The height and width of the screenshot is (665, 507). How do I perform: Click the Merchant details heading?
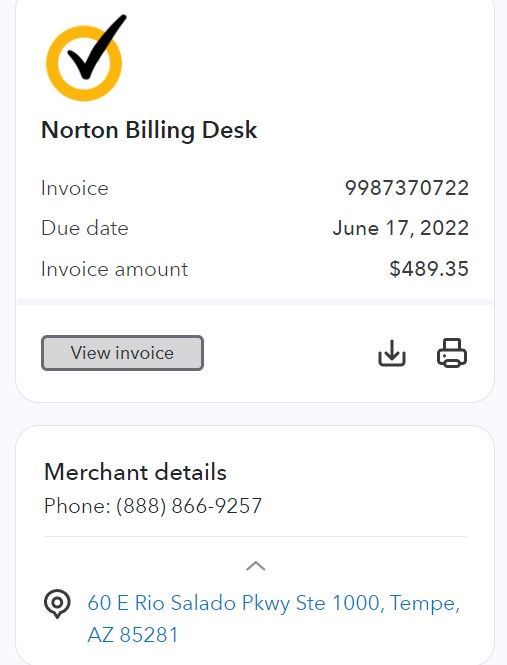[x=135, y=472]
